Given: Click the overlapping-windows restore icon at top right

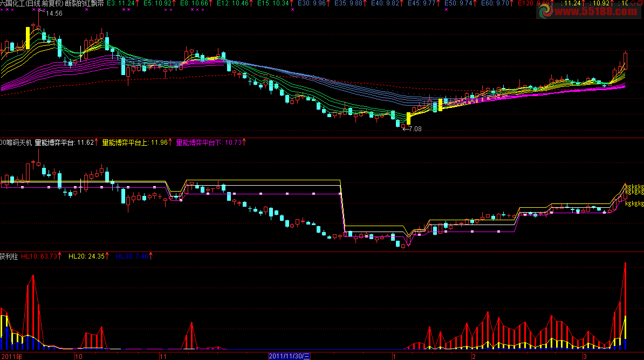Looking at the screenshot, I should [x=640, y=3].
